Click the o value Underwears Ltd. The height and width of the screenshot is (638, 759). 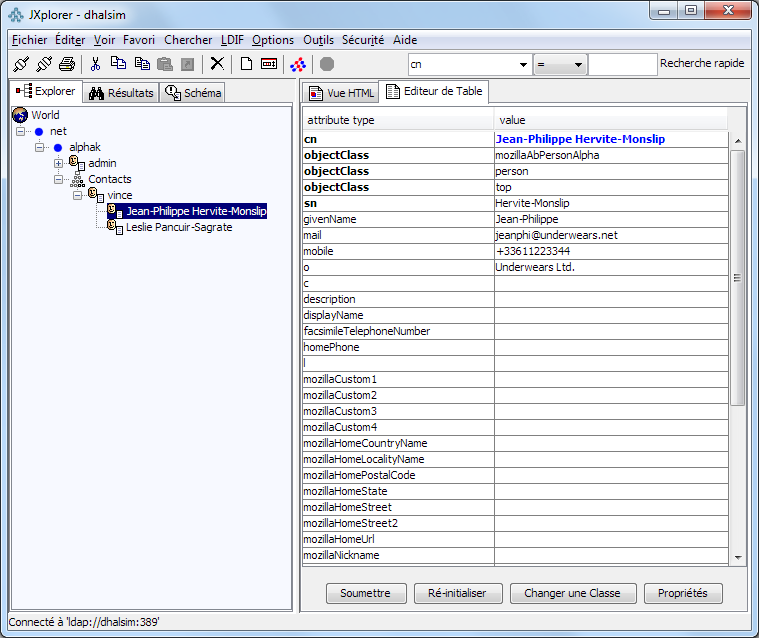tap(611, 267)
